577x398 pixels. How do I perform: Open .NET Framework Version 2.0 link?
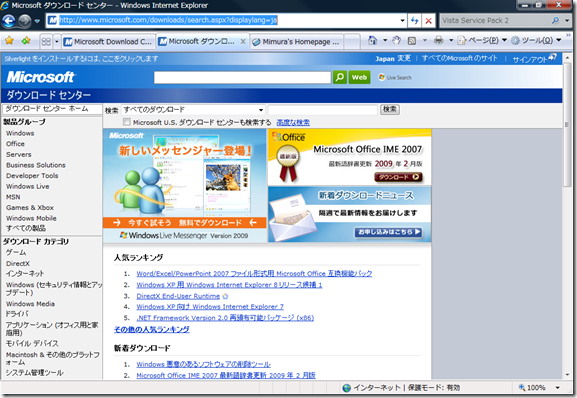225,318
